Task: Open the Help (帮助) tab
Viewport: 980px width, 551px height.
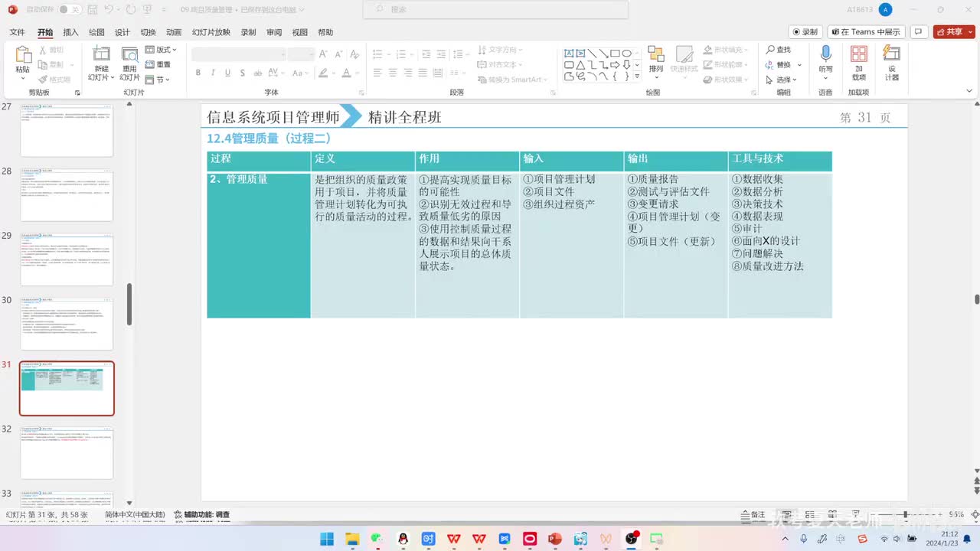Action: [325, 32]
